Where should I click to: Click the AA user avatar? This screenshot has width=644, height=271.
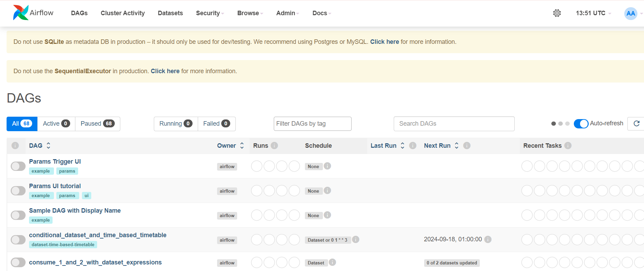click(631, 13)
